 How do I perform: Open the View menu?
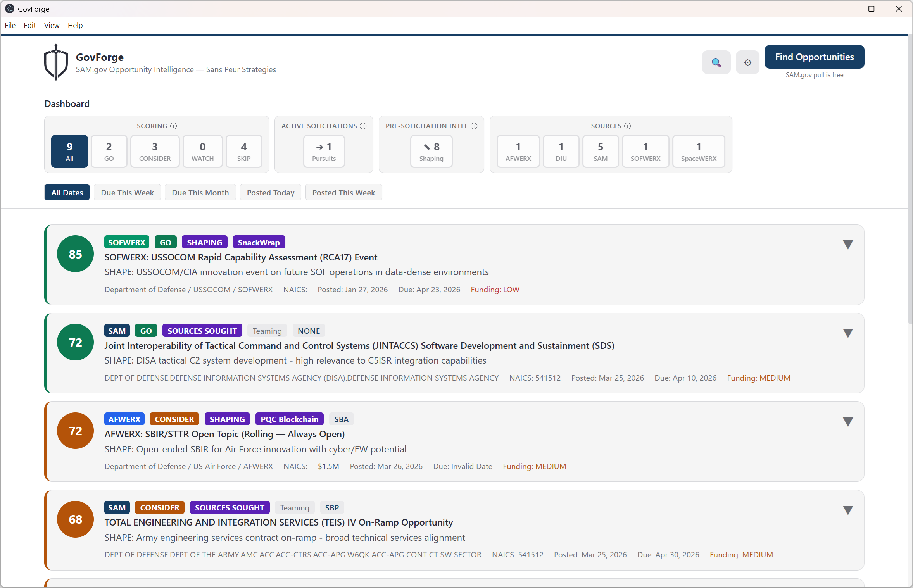tap(52, 25)
